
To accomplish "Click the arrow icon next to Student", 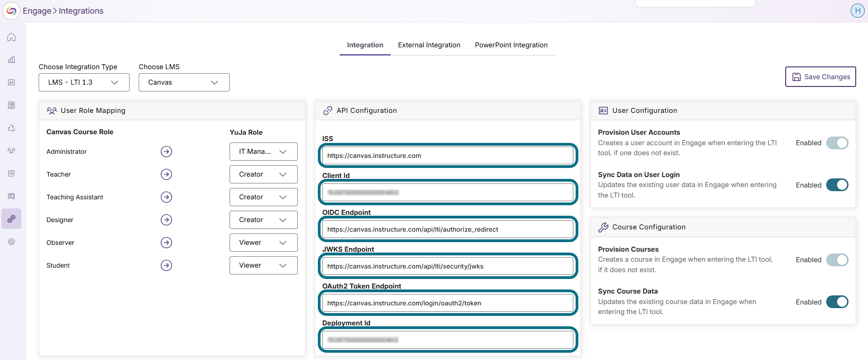I will 166,265.
